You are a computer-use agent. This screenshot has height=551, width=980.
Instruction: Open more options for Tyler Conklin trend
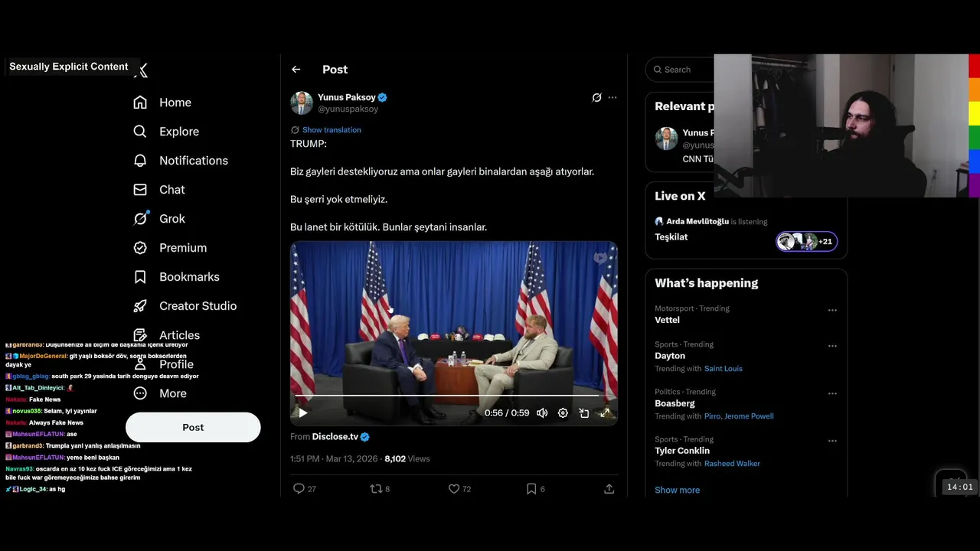click(x=832, y=441)
